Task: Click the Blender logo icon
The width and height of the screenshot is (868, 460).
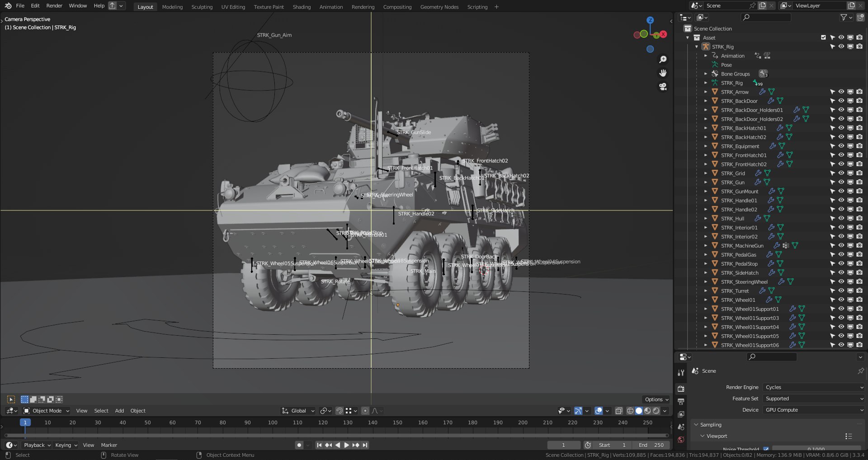Action: click(x=8, y=6)
